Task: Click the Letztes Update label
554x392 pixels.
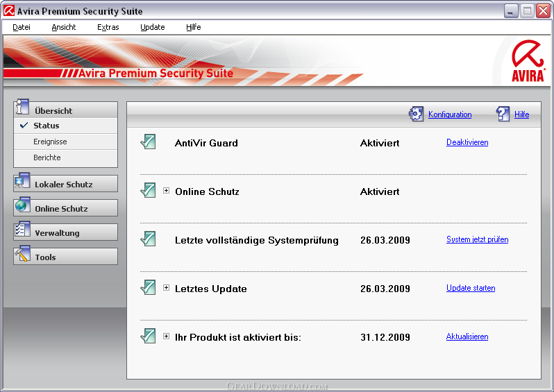Action: click(x=211, y=289)
